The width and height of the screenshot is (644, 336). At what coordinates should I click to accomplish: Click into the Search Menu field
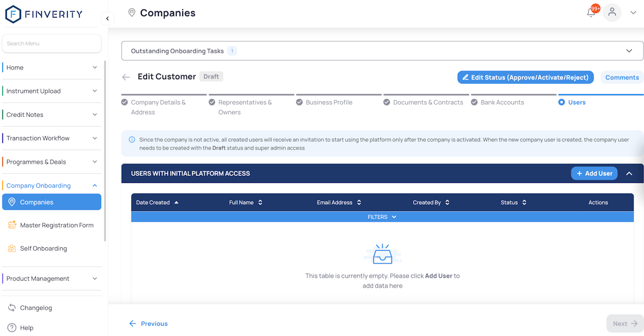pos(52,43)
